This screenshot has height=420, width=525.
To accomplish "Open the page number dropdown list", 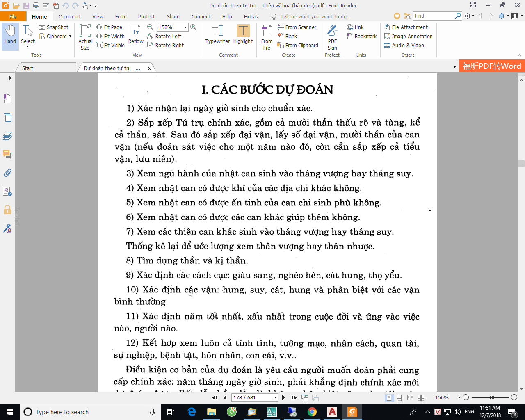I will pyautogui.click(x=275, y=397).
